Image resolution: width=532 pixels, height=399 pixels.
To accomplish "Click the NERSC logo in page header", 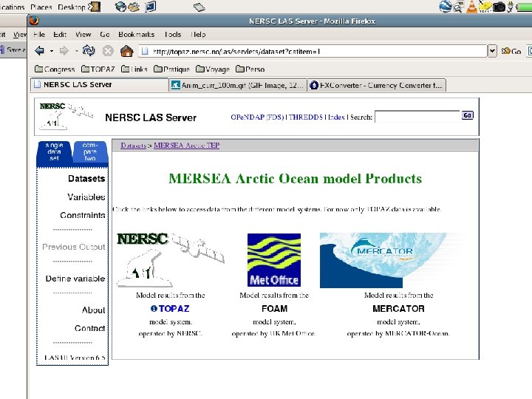I will tap(66, 116).
